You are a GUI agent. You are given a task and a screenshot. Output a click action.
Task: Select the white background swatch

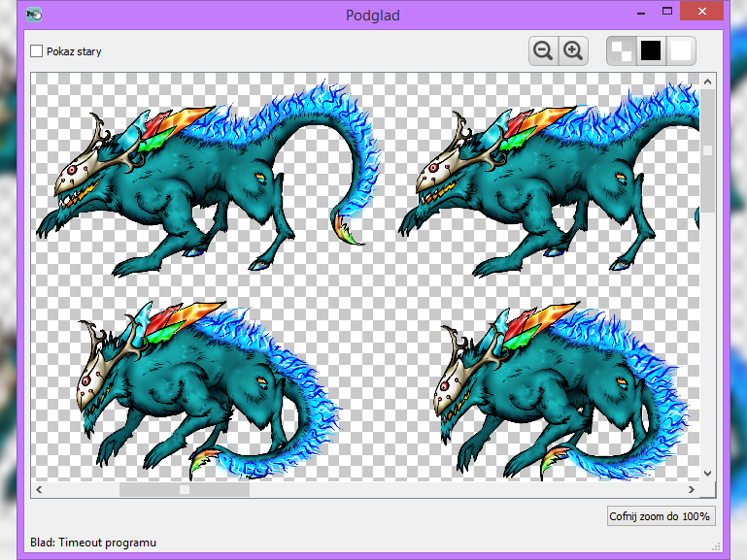click(x=680, y=50)
